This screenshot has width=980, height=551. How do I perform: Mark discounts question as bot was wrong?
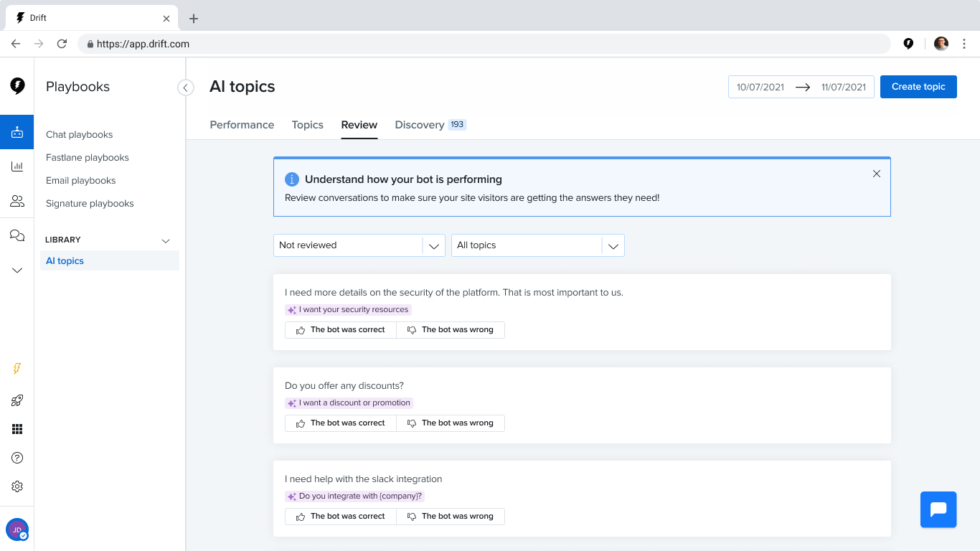tap(451, 423)
